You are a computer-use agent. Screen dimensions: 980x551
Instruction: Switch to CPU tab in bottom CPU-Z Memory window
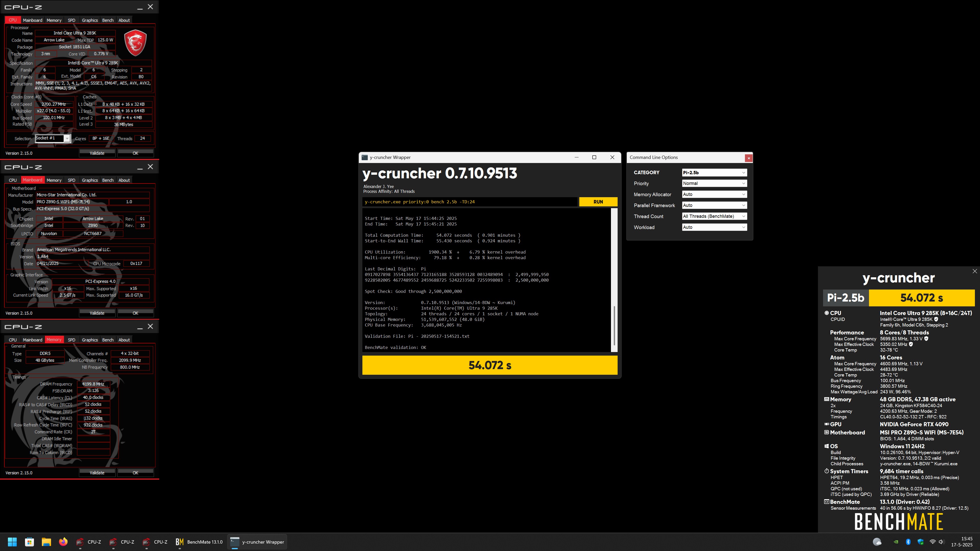[13, 340]
